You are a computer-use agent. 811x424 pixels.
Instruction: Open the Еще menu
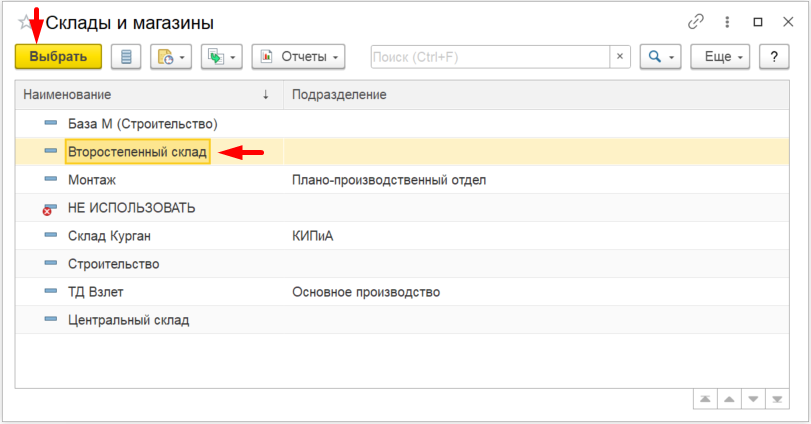tap(720, 56)
